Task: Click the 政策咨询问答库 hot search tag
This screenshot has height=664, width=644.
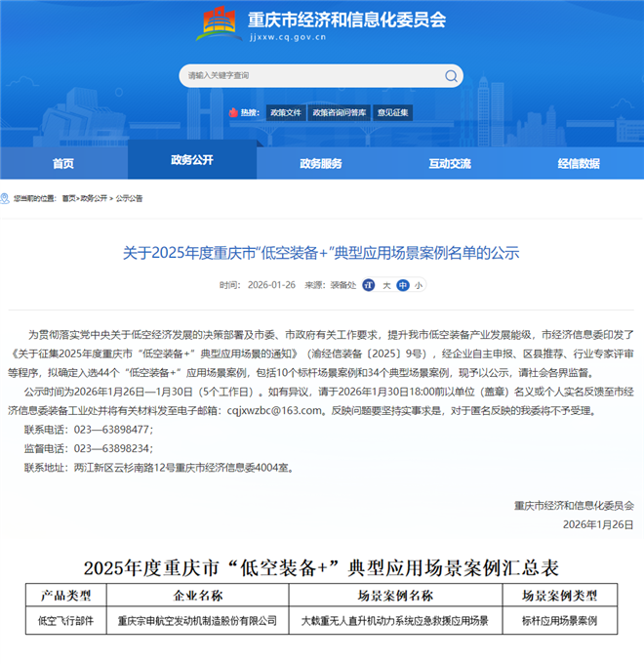Action: (340, 112)
